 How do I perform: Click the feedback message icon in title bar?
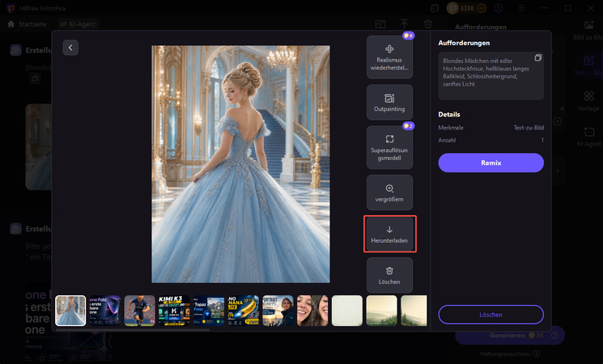pyautogui.click(x=435, y=8)
